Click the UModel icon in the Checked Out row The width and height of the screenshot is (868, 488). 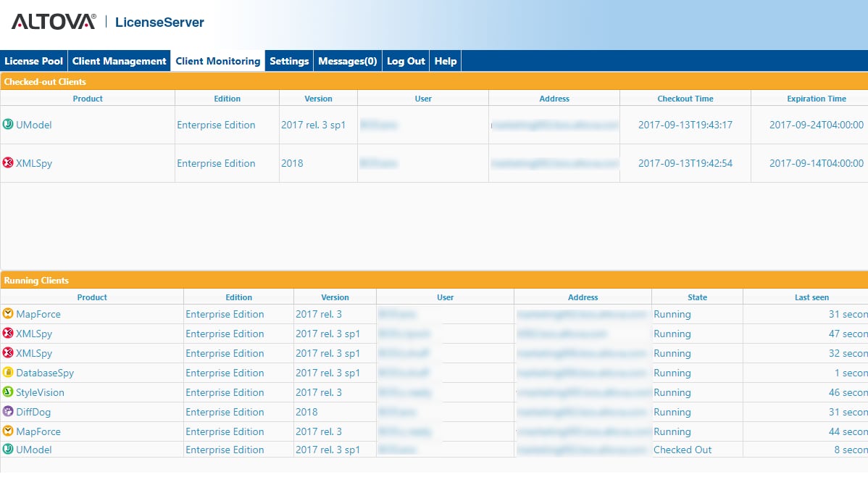pos(8,450)
